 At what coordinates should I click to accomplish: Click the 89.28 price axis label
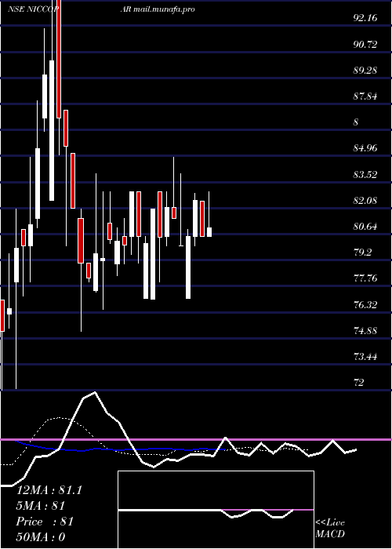click(365, 71)
